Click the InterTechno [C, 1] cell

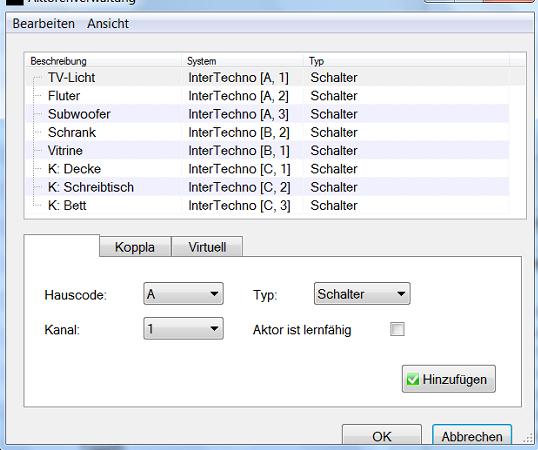pos(239,169)
